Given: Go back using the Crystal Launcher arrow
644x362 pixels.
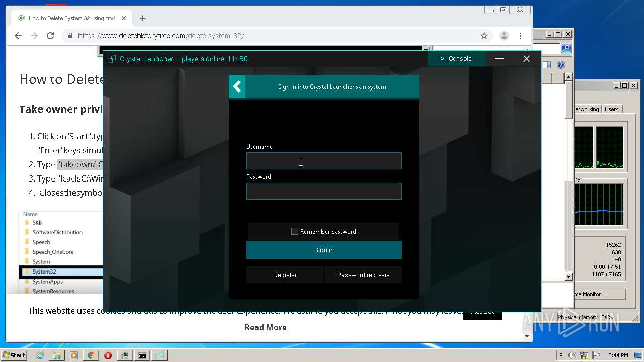Looking at the screenshot, I should click(237, 87).
